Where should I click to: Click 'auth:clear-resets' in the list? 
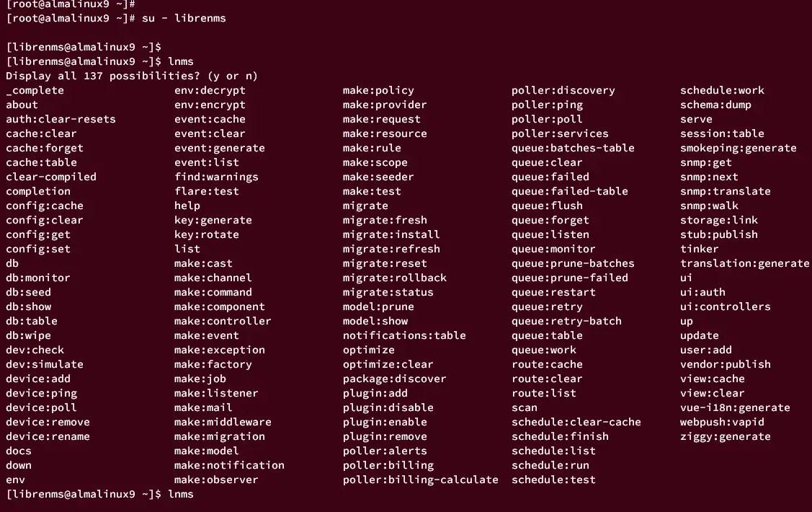pyautogui.click(x=61, y=119)
